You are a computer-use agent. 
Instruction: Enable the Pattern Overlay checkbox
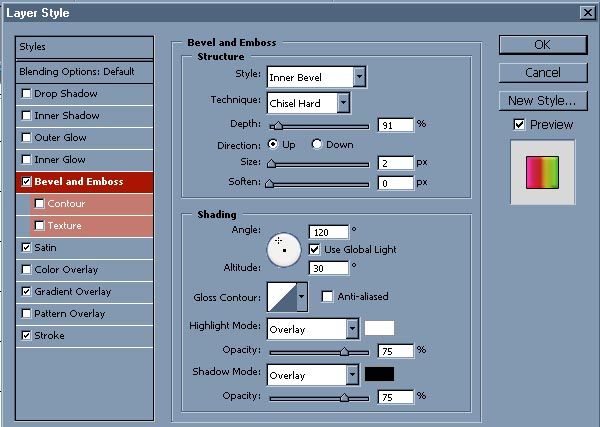coord(26,314)
